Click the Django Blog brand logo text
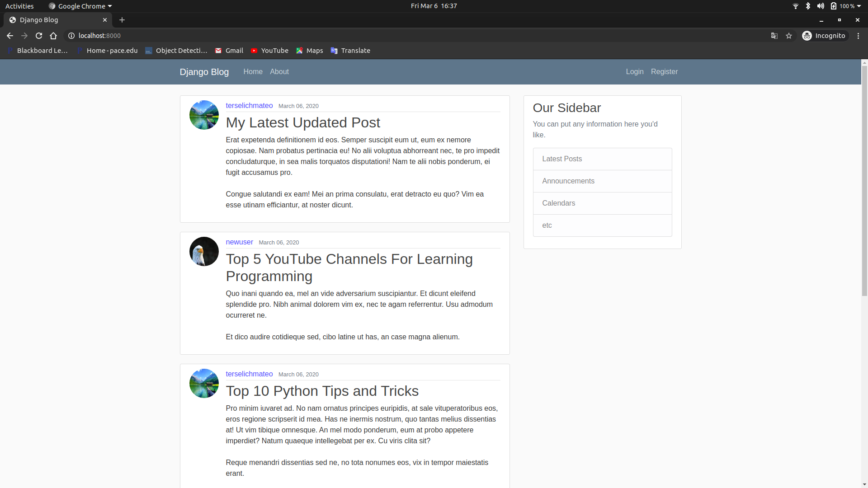 pos(204,72)
